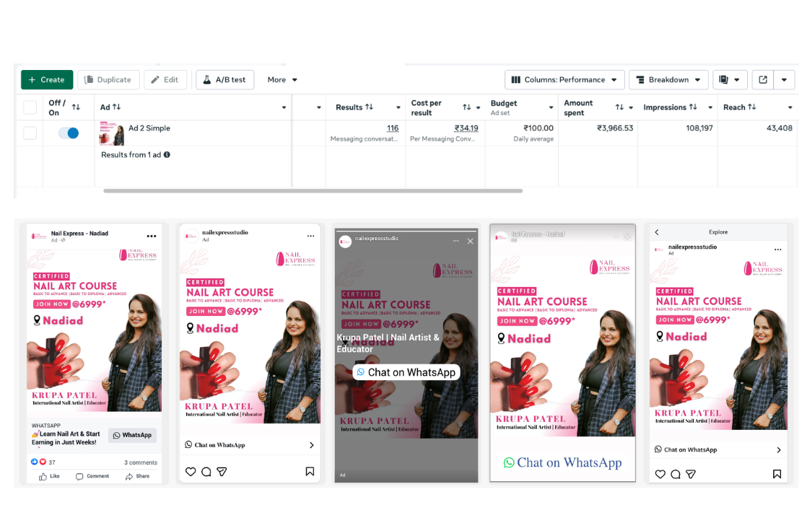Click the A/B test button
The height and width of the screenshot is (523, 812).
224,80
